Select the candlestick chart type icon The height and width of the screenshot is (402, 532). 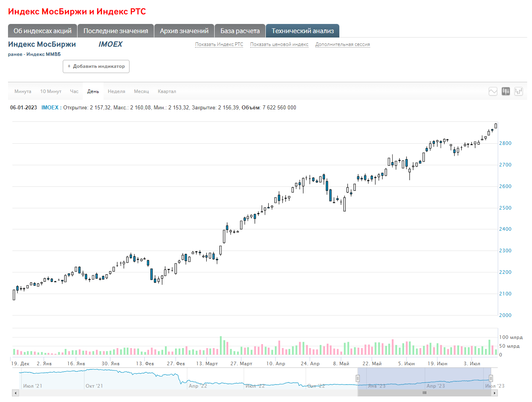[x=506, y=91]
